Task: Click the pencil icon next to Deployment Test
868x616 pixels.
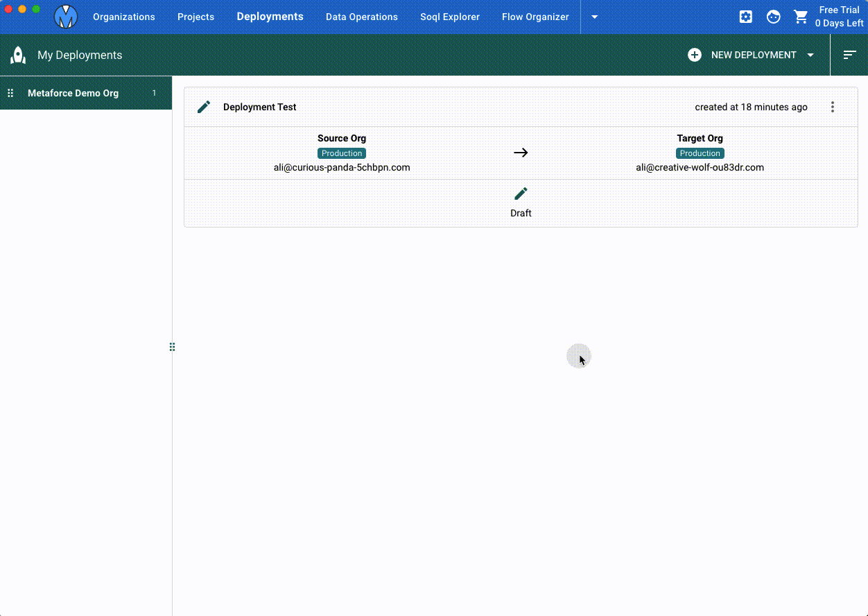Action: pos(204,107)
